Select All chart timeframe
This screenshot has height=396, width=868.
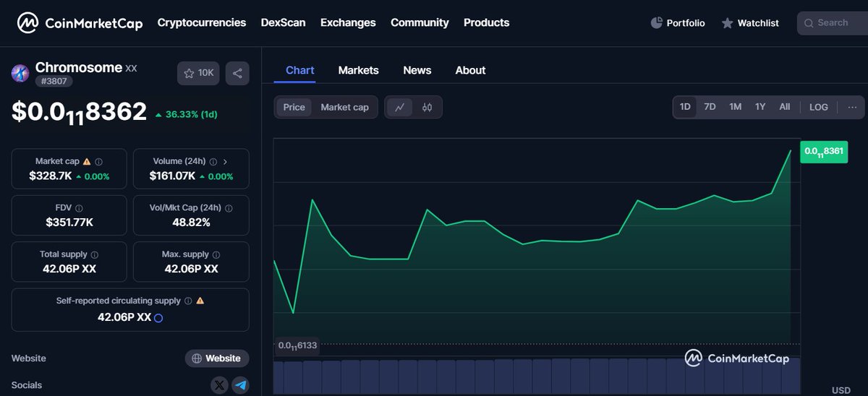784,107
